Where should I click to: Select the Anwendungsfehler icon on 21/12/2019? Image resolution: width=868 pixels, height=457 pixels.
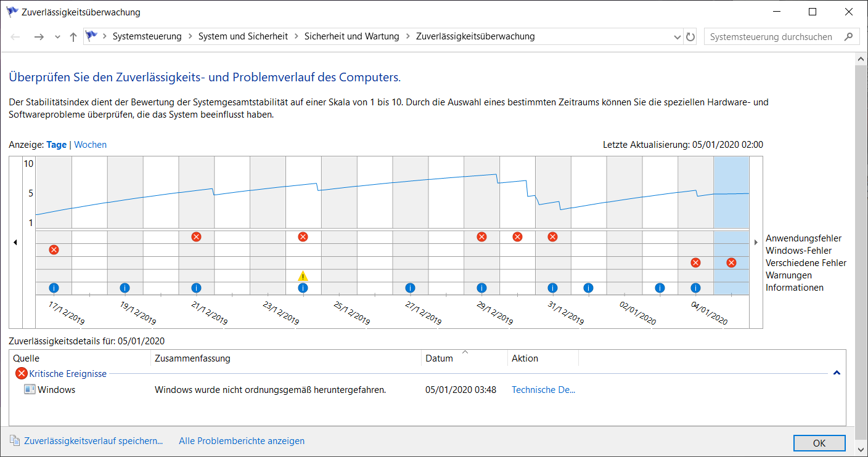coord(196,237)
